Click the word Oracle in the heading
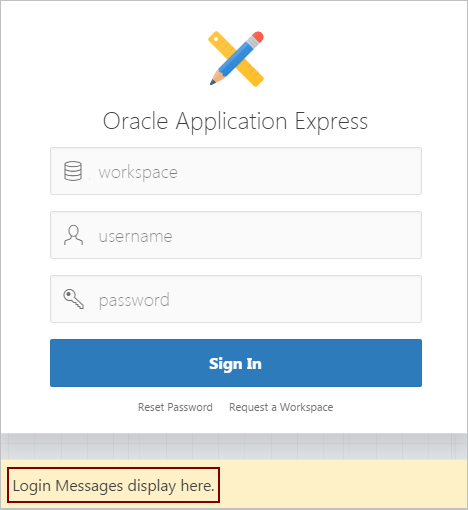This screenshot has width=468, height=510. (x=135, y=121)
